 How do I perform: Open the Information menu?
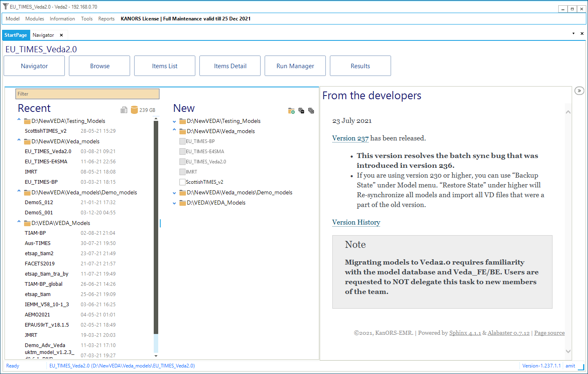(62, 19)
